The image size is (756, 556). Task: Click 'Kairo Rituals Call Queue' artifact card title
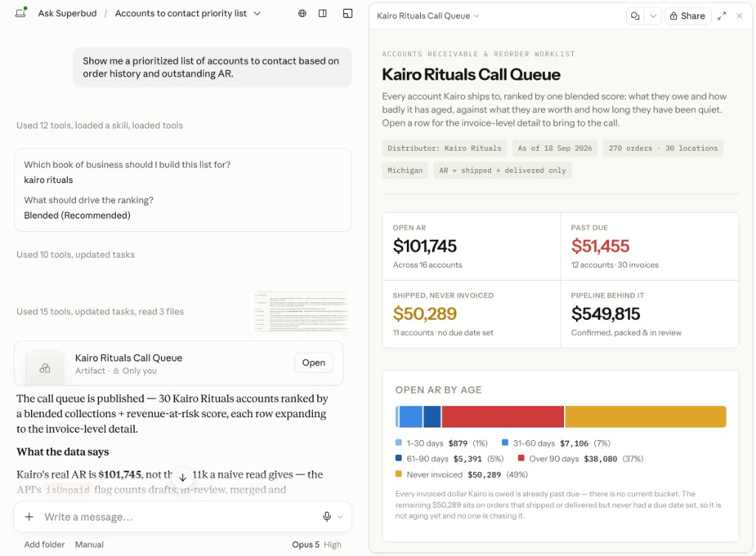tap(128, 358)
